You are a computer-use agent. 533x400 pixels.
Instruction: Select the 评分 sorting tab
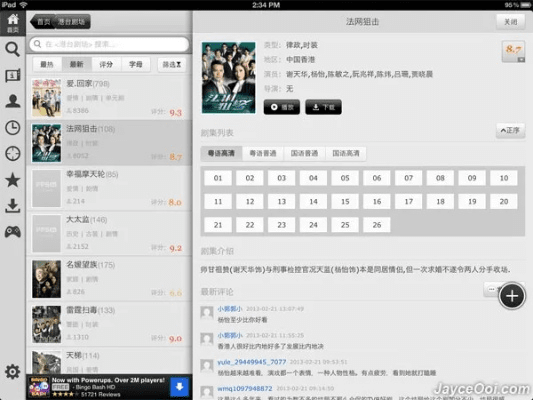coord(106,64)
